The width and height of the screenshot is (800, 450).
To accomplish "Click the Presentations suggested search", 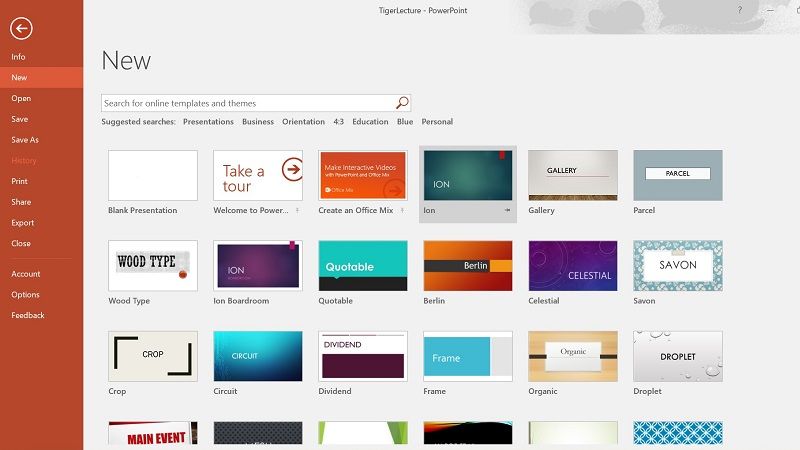I will [x=207, y=122].
